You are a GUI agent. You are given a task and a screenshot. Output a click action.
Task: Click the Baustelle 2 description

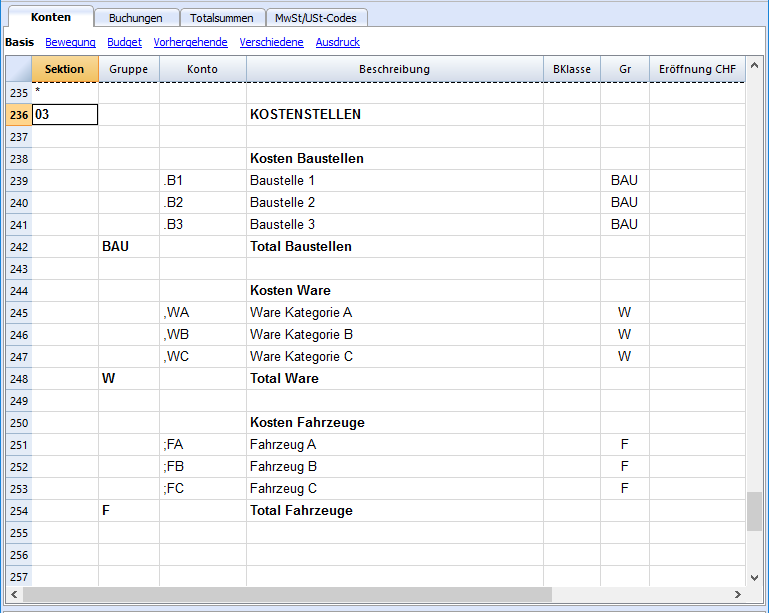(395, 203)
